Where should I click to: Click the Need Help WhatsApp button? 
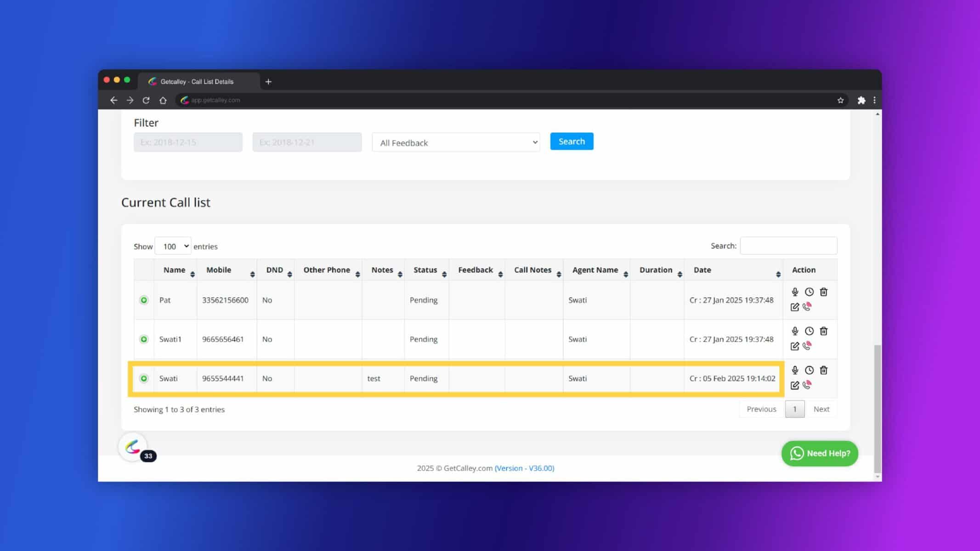click(820, 453)
